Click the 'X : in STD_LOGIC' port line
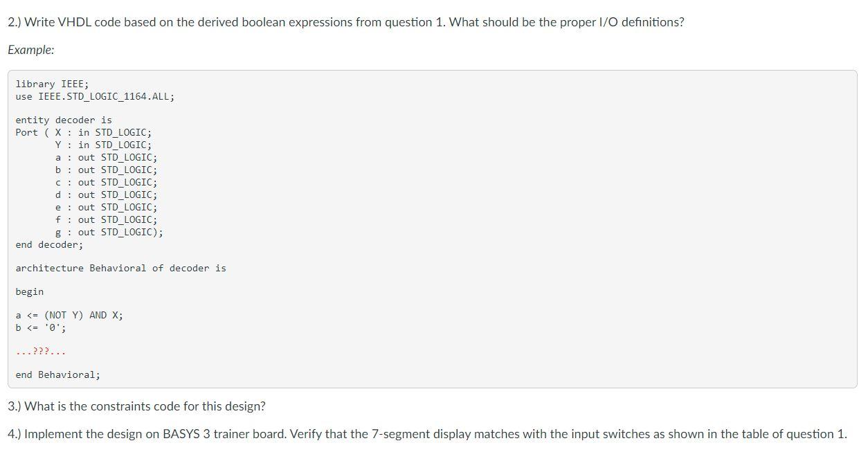 coord(103,132)
